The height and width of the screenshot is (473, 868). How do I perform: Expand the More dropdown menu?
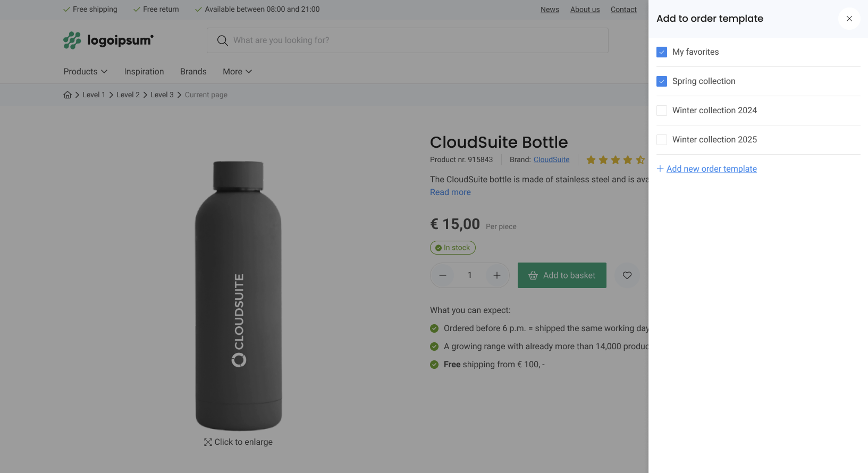[237, 71]
